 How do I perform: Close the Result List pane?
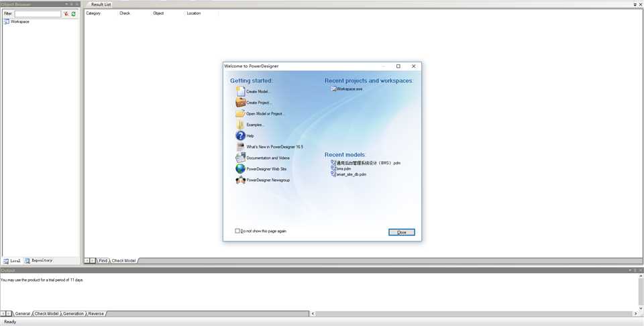coord(640,5)
